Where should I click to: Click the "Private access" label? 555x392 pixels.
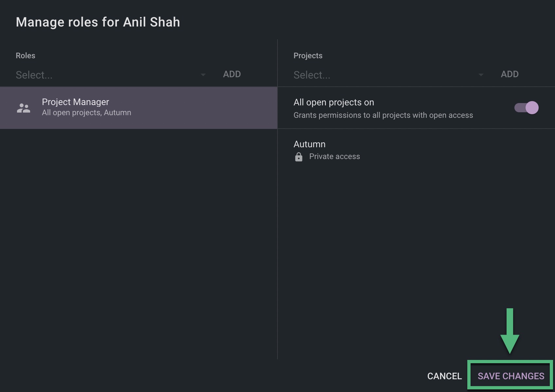[334, 156]
